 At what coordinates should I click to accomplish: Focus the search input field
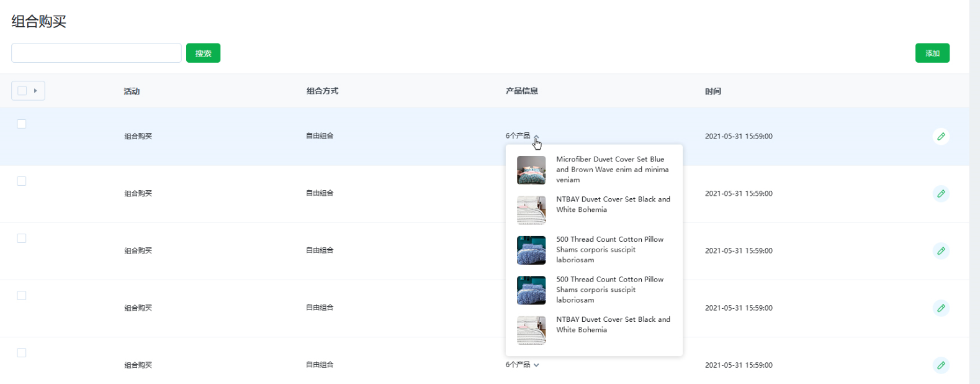coord(96,53)
